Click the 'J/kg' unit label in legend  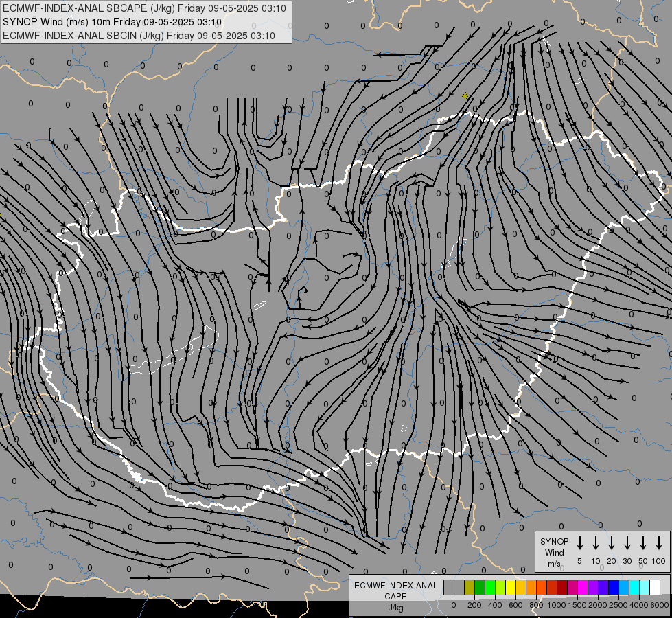click(395, 608)
